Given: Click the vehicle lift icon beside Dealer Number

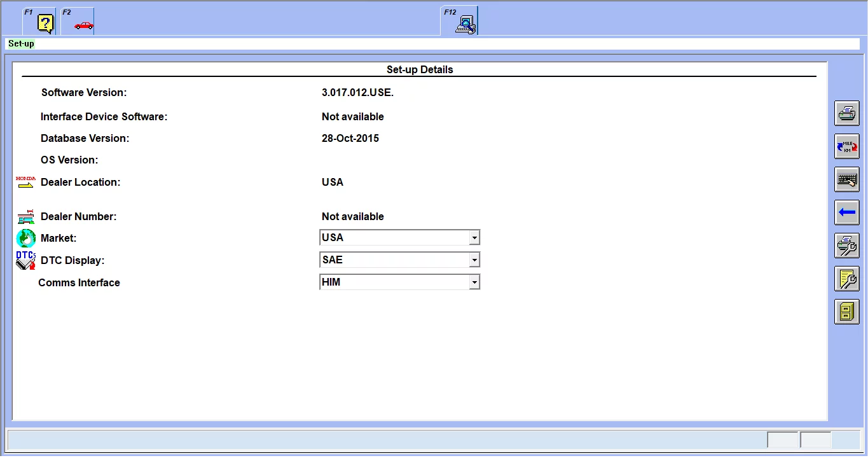Looking at the screenshot, I should tap(25, 216).
